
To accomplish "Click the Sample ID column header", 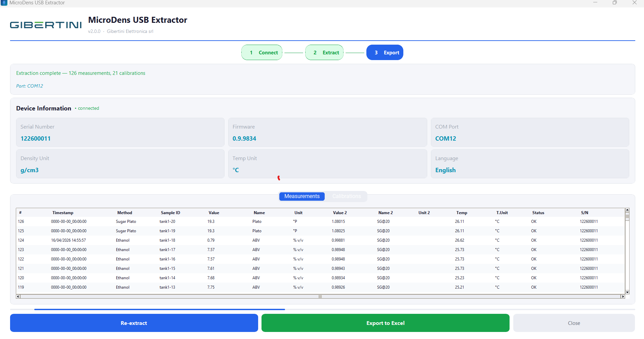I will click(x=170, y=213).
